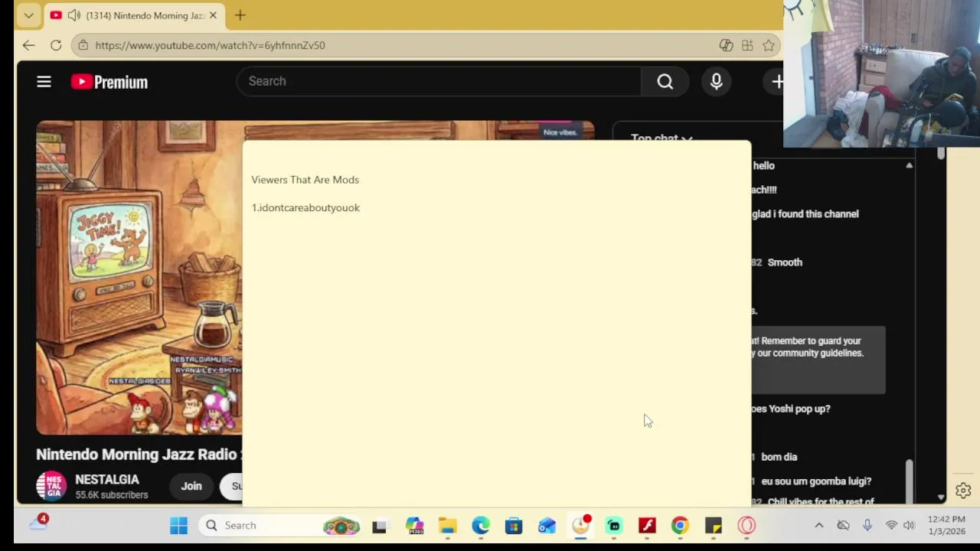
Task: Switch to Microsoft Edge on taskbar
Action: pos(480,526)
